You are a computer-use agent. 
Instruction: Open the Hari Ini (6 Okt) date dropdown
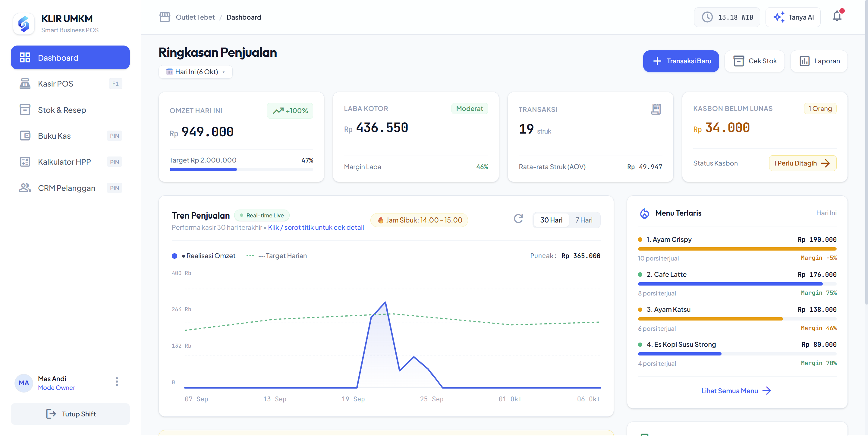(x=195, y=72)
